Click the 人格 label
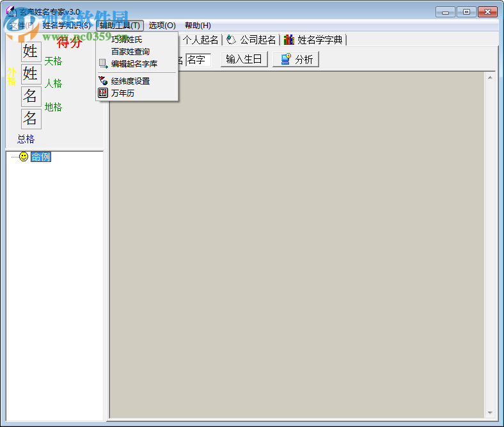This screenshot has height=427, width=504. tap(53, 83)
